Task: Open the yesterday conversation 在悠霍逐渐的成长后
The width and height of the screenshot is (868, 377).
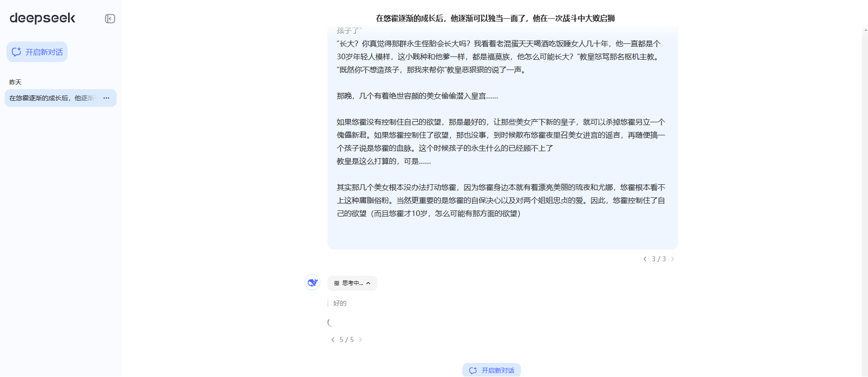Action: (x=53, y=98)
